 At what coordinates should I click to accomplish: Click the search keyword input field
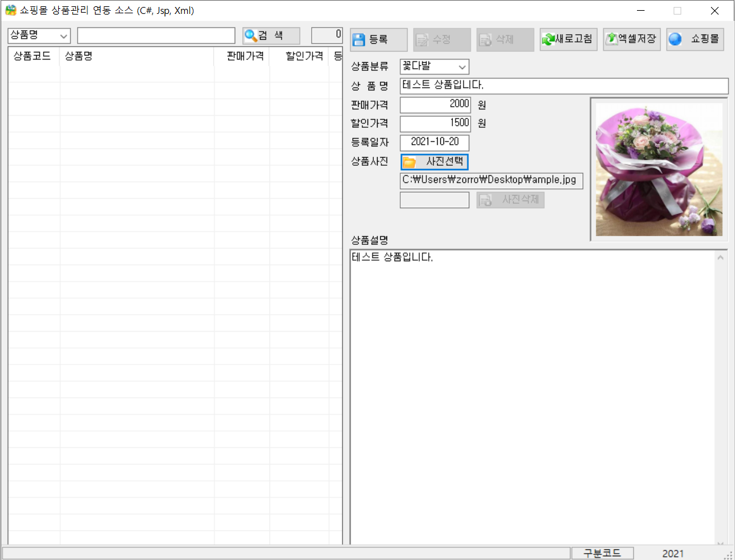click(156, 35)
